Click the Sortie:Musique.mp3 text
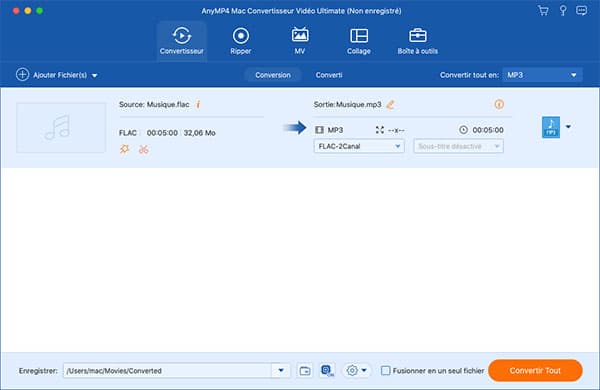The image size is (600, 390). [347, 104]
